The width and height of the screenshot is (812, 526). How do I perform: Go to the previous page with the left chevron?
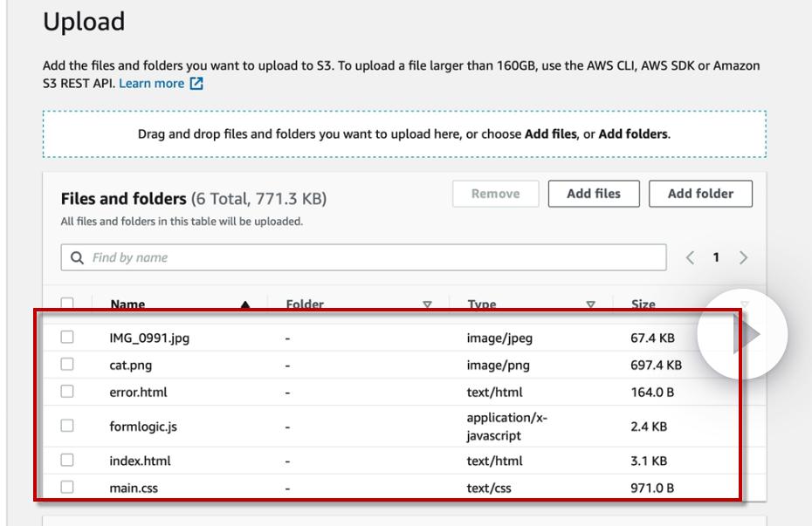pyautogui.click(x=689, y=257)
